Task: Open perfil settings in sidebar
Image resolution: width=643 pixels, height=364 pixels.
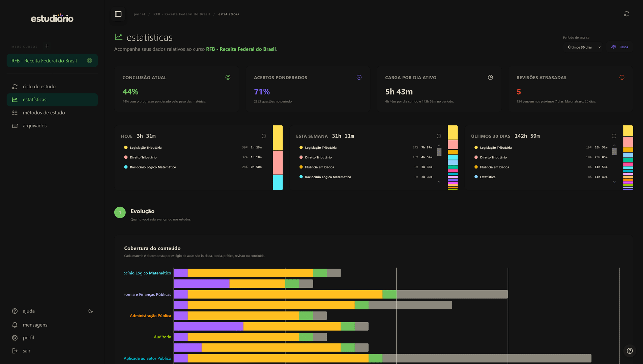Action: (x=23, y=338)
